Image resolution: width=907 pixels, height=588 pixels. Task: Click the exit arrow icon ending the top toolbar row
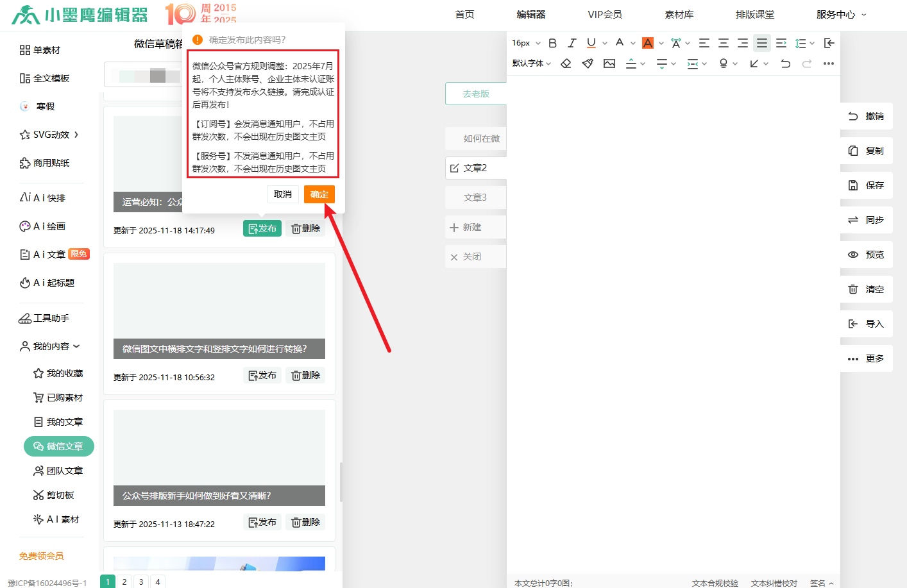coord(829,43)
